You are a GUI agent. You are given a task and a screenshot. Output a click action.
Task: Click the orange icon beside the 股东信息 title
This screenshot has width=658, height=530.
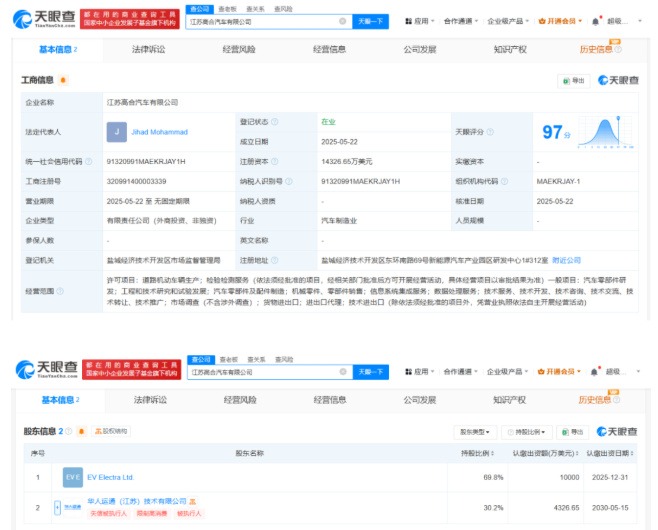click(81, 431)
